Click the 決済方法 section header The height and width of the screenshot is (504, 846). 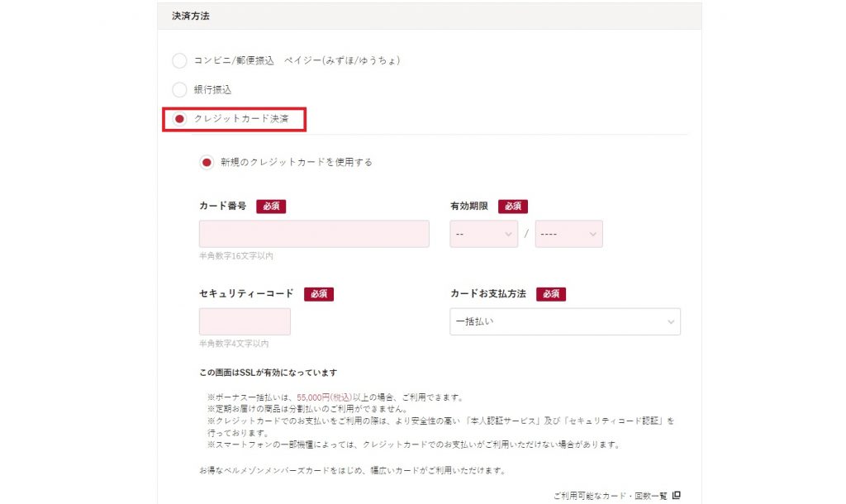pyautogui.click(x=190, y=16)
